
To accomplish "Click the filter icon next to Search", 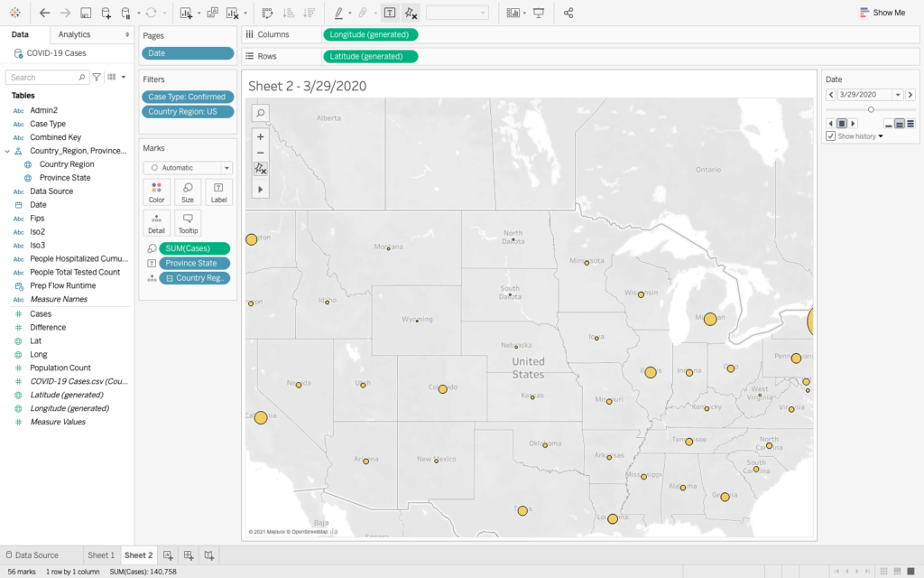I will pos(97,78).
